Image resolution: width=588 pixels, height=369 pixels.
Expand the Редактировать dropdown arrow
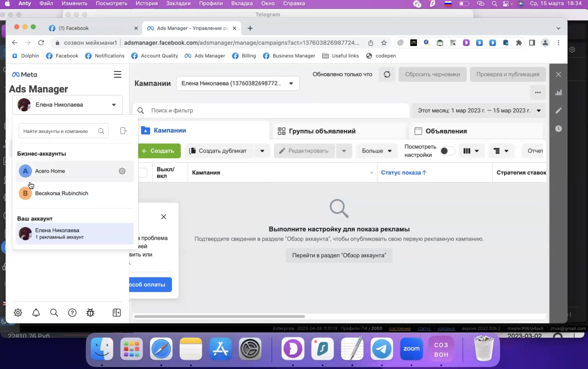tap(344, 151)
